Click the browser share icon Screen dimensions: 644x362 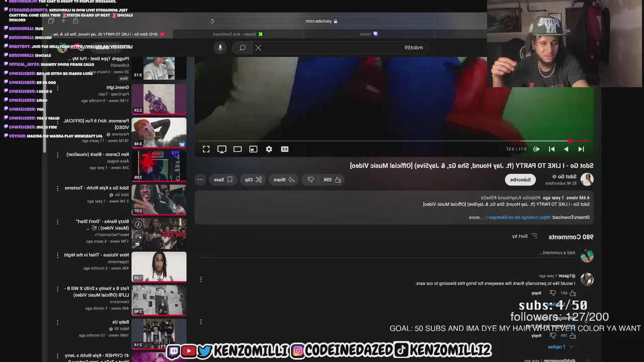click(75, 21)
